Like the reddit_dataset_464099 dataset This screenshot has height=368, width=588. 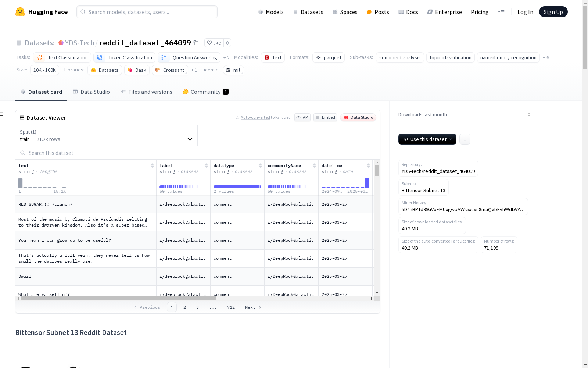[x=214, y=43]
